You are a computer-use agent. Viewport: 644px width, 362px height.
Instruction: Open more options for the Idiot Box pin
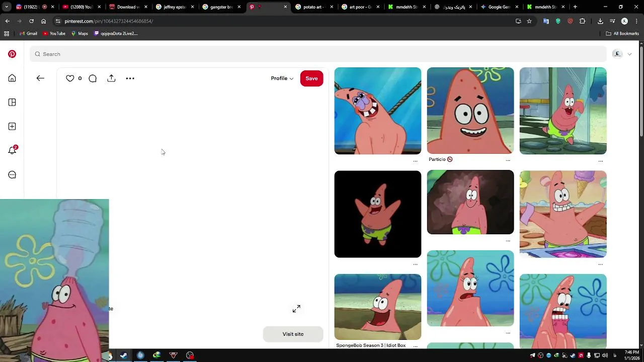pyautogui.click(x=415, y=346)
